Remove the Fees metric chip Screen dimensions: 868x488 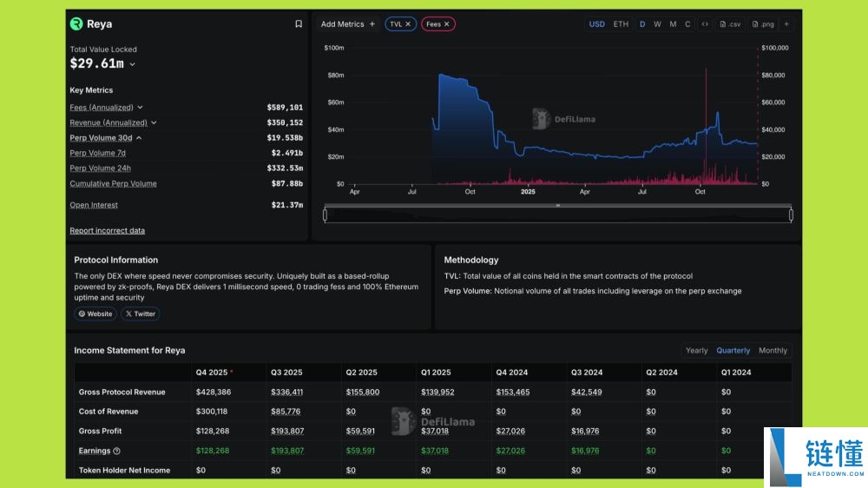click(x=447, y=23)
